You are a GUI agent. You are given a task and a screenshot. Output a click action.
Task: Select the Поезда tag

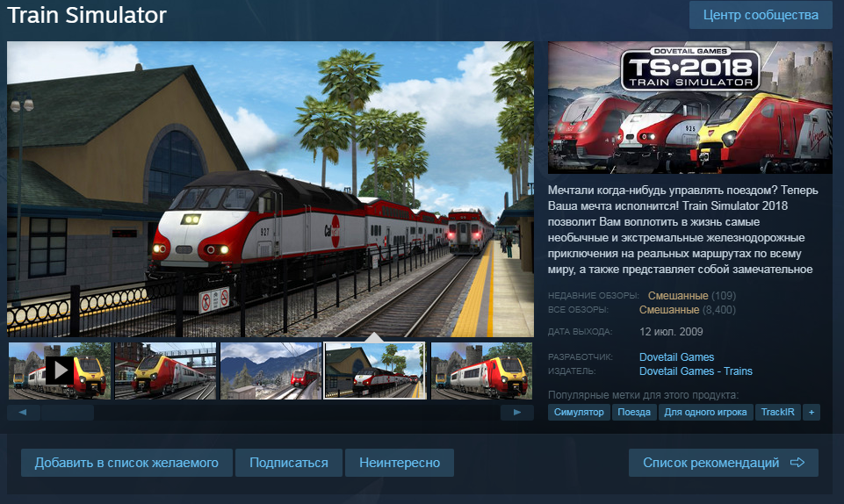tap(633, 412)
